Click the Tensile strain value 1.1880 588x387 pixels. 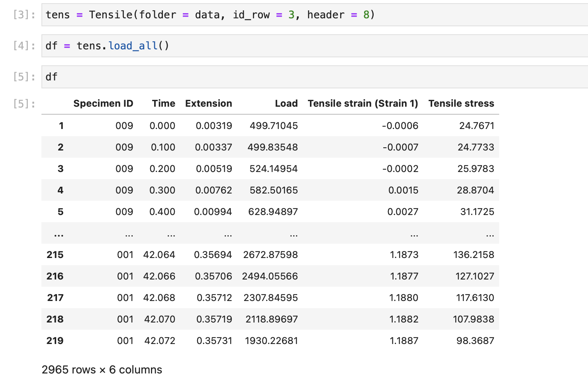pyautogui.click(x=404, y=298)
